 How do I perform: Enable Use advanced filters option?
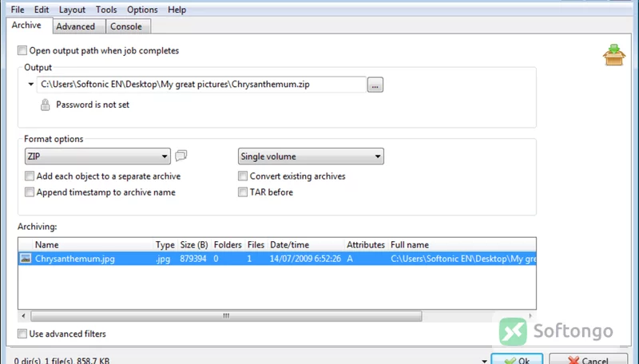point(22,334)
